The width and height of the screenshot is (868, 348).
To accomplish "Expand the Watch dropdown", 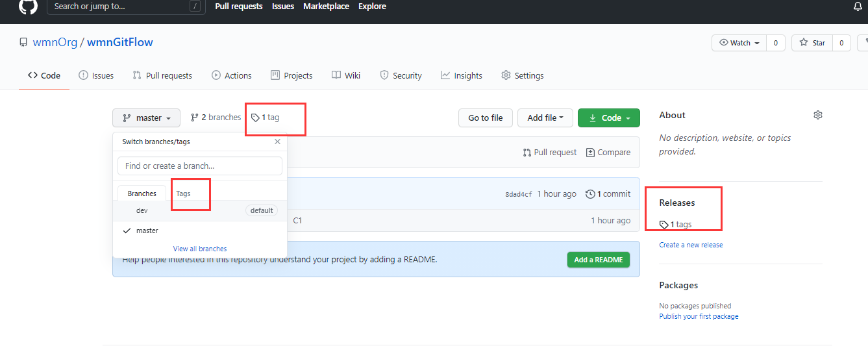I will pos(739,43).
